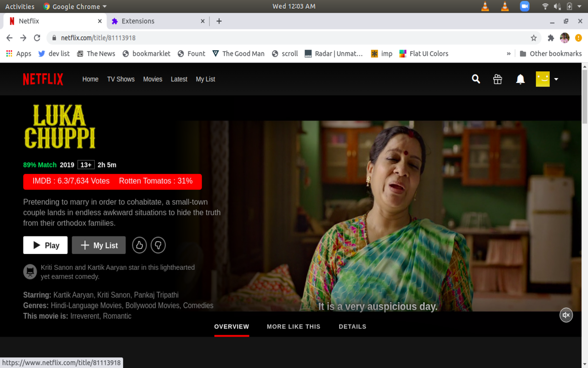This screenshot has width=588, height=368.
Task: Open Fount bookmark
Action: (x=191, y=53)
